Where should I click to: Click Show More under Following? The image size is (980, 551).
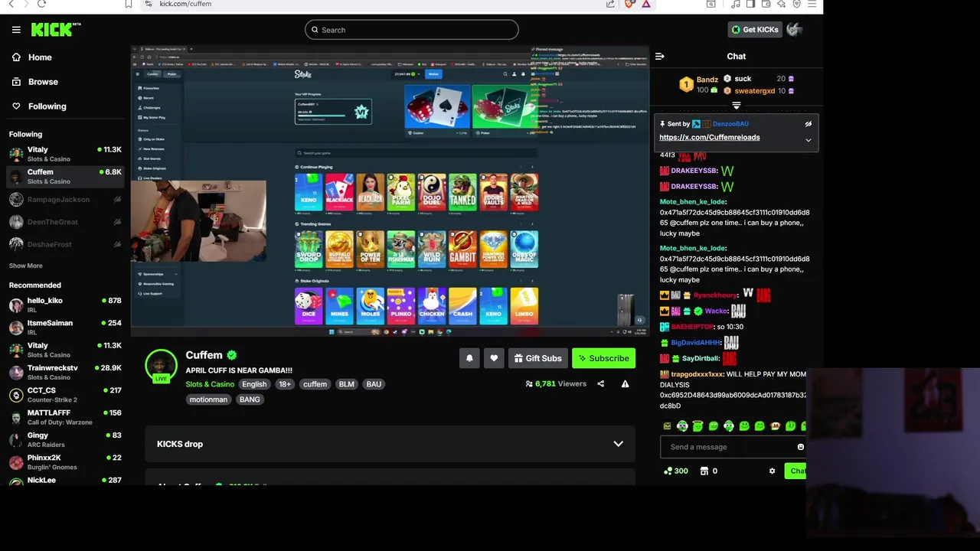tap(26, 266)
